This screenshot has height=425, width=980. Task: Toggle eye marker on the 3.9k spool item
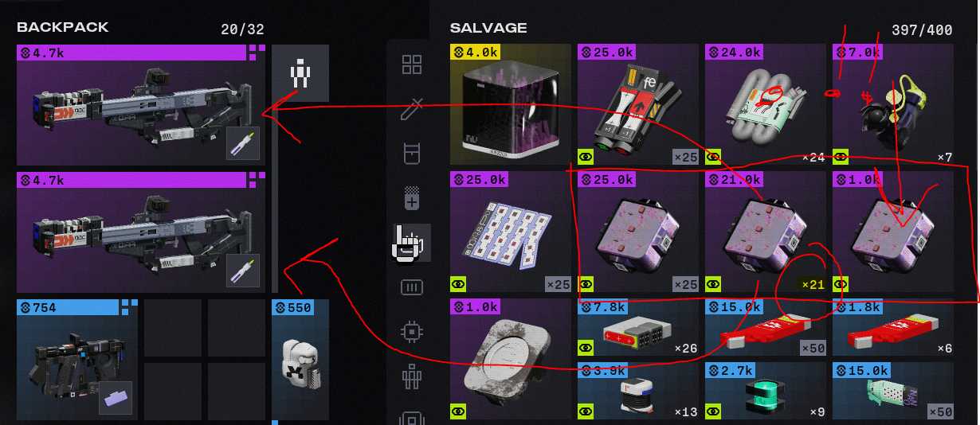[586, 411]
